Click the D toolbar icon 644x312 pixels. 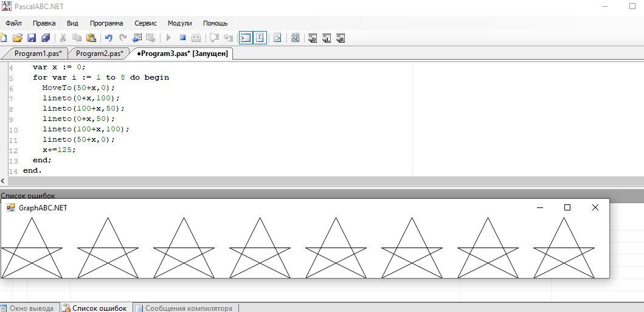click(x=313, y=38)
